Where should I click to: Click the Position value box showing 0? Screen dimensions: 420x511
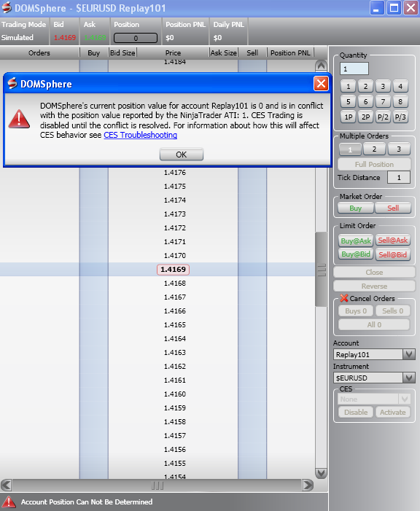point(136,38)
